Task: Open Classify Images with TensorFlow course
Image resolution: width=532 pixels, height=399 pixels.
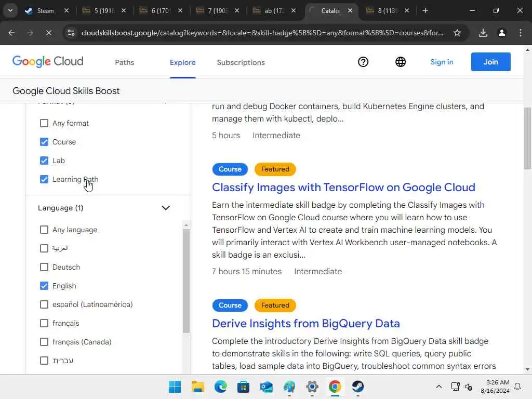Action: tap(343, 187)
